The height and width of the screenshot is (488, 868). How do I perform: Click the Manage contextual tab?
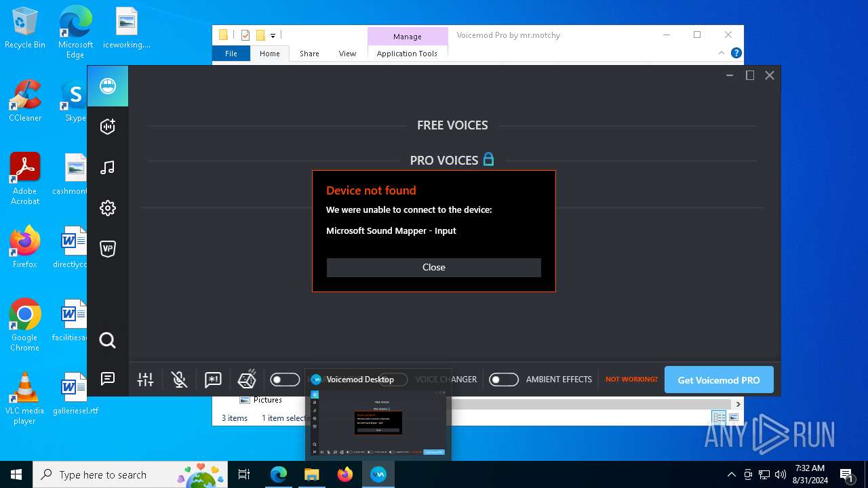(407, 37)
